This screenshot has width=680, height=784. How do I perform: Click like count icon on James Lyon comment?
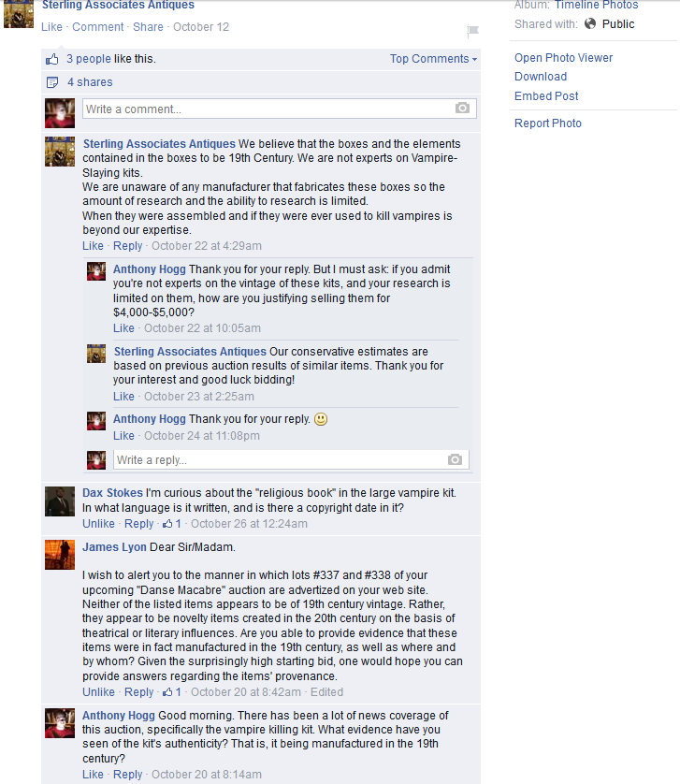coord(167,692)
